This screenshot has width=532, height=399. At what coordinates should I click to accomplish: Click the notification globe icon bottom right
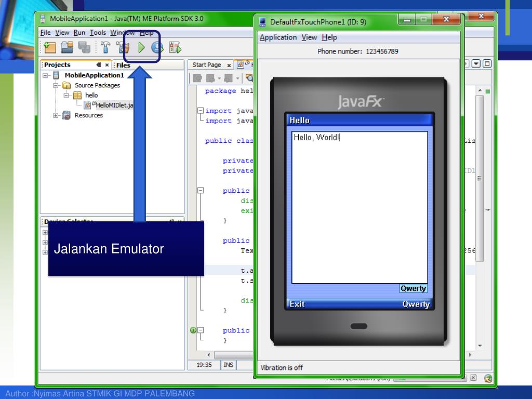tap(488, 378)
